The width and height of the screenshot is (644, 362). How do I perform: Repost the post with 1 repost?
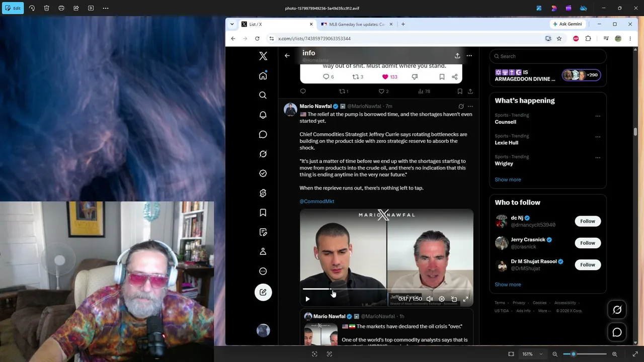tap(344, 92)
